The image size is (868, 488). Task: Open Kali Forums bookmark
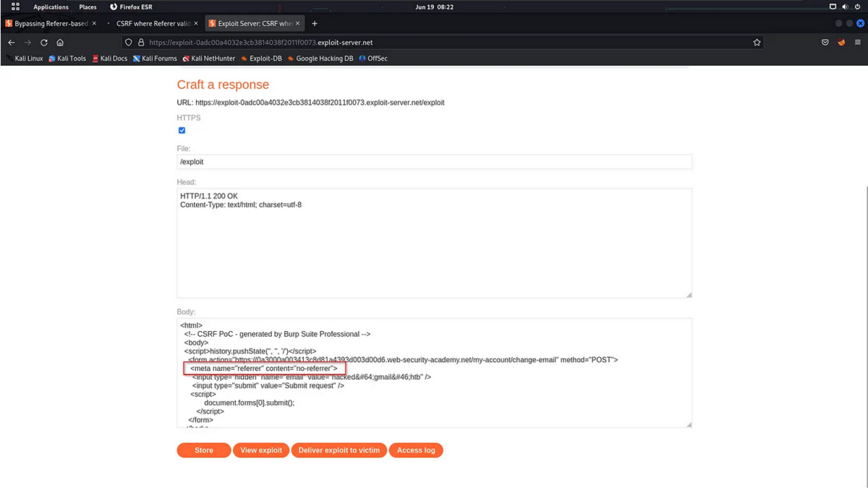155,59
